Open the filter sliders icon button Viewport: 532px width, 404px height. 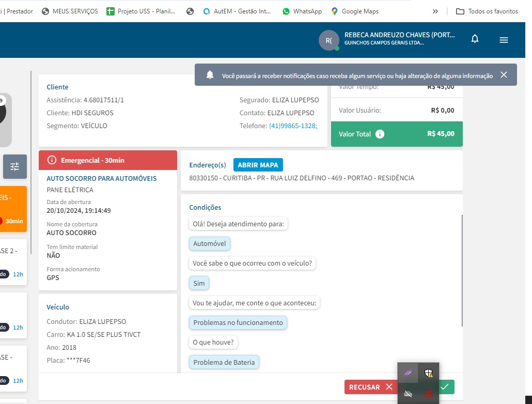tap(14, 167)
